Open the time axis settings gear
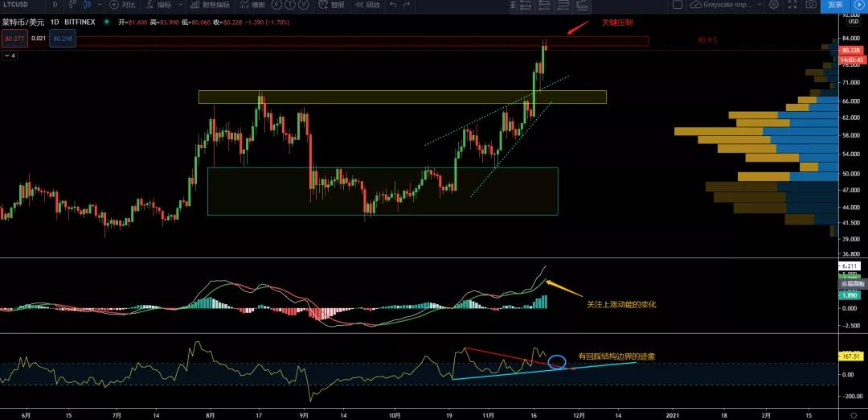 tap(854, 414)
